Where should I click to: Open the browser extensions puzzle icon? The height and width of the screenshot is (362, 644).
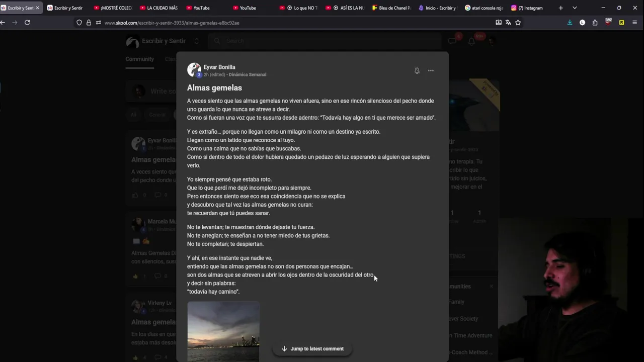pyautogui.click(x=595, y=23)
